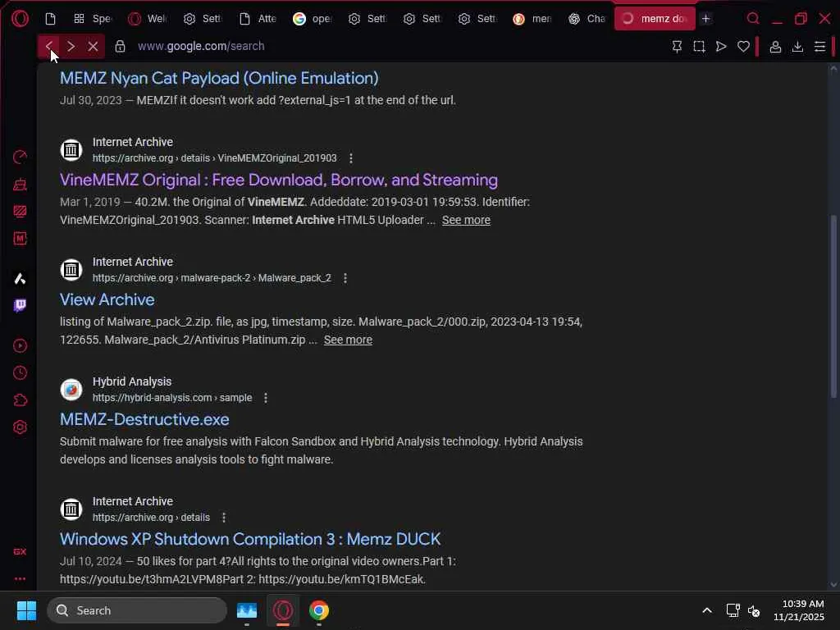Screen dimensions: 840x630
Task: Stop loading the current page
Action: pos(93,46)
